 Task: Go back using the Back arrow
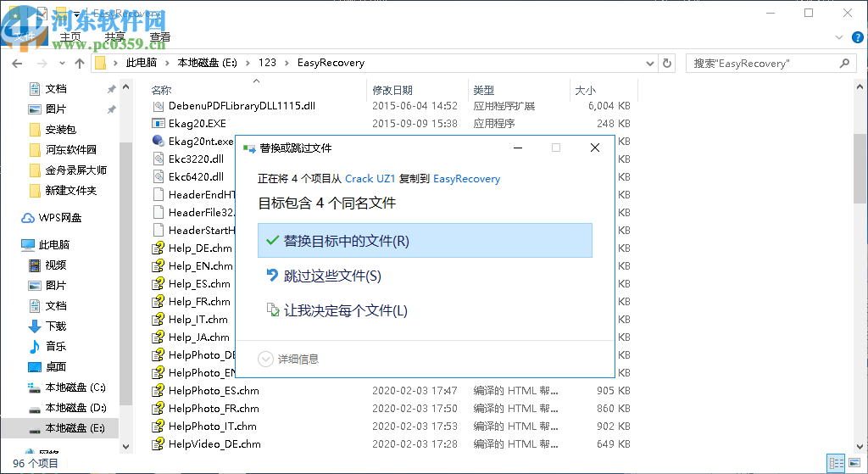17,63
